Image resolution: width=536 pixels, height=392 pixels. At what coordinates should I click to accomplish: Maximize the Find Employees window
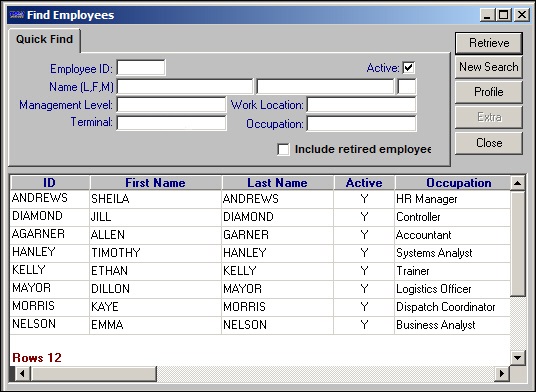click(504, 15)
